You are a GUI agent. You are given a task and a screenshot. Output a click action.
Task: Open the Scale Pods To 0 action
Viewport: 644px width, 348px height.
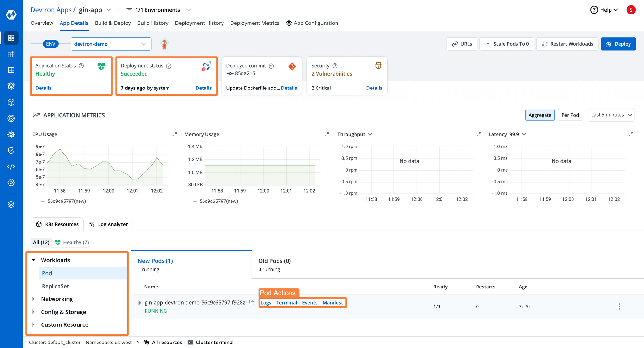tap(507, 44)
